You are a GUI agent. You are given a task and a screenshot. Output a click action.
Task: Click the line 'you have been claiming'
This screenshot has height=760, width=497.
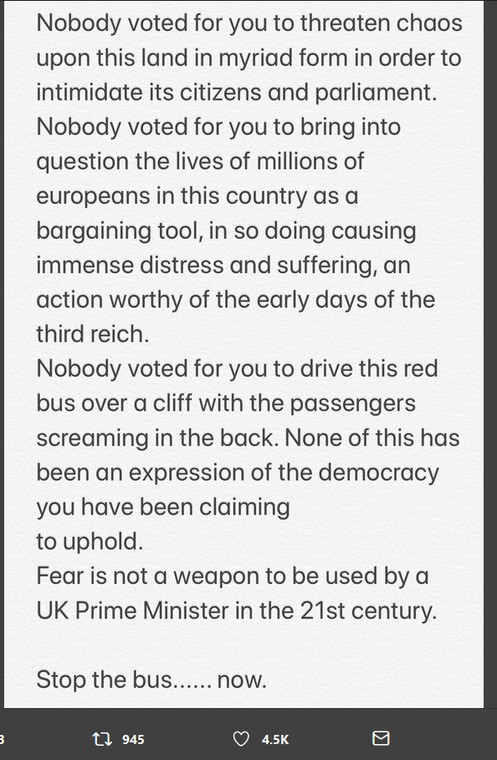(163, 507)
